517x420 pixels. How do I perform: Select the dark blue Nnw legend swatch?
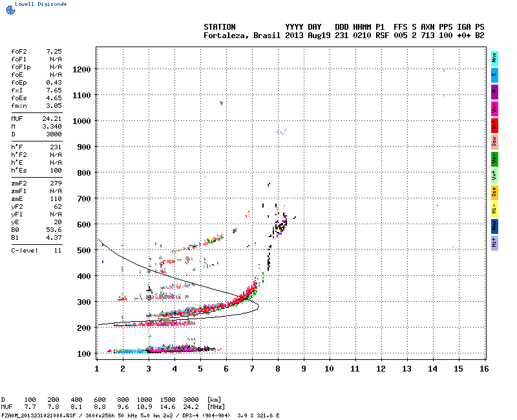(x=494, y=227)
